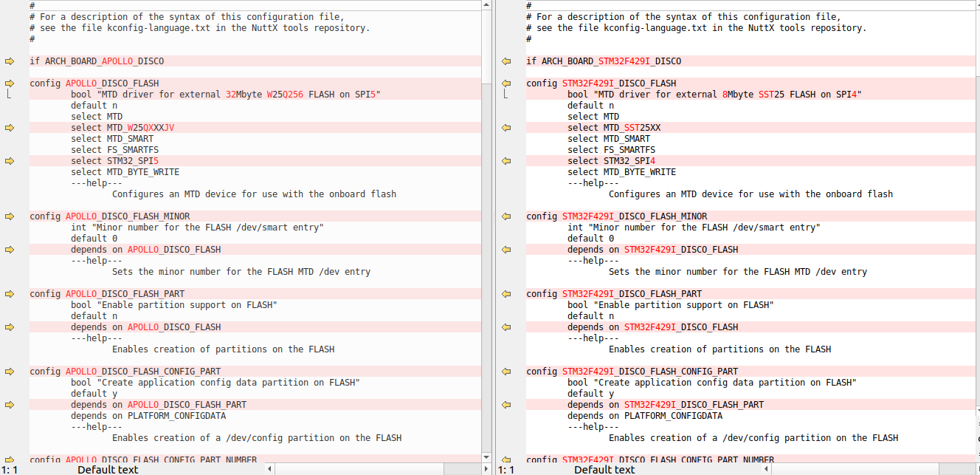This screenshot has width=980, height=475.
Task: Click 'Configures an MTD device' help text in left pane
Action: click(254, 194)
